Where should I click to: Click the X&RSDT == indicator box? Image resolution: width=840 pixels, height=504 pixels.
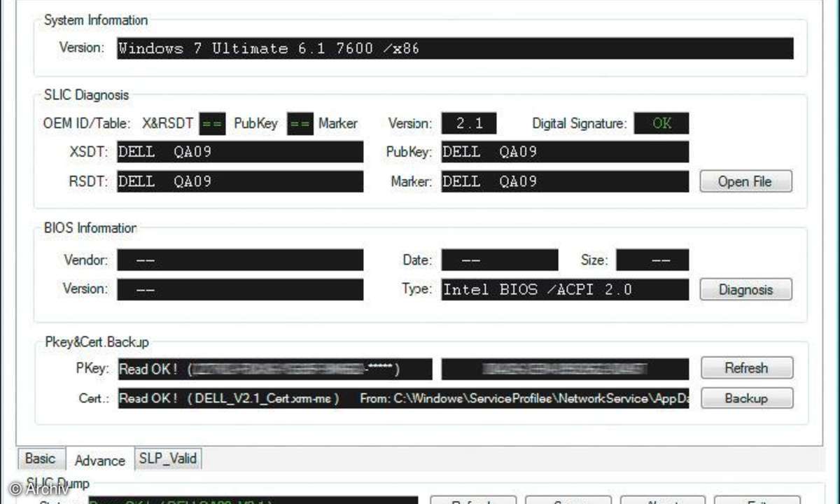[x=212, y=123]
